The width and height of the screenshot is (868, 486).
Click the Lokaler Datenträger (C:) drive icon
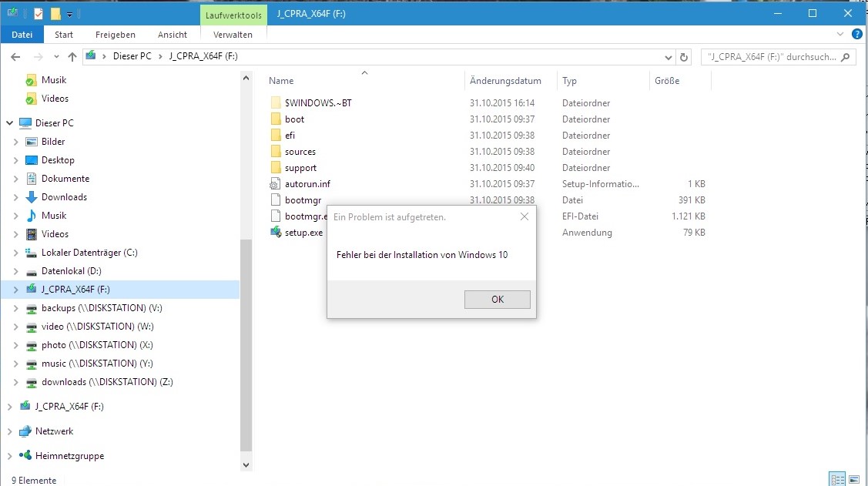coord(32,253)
